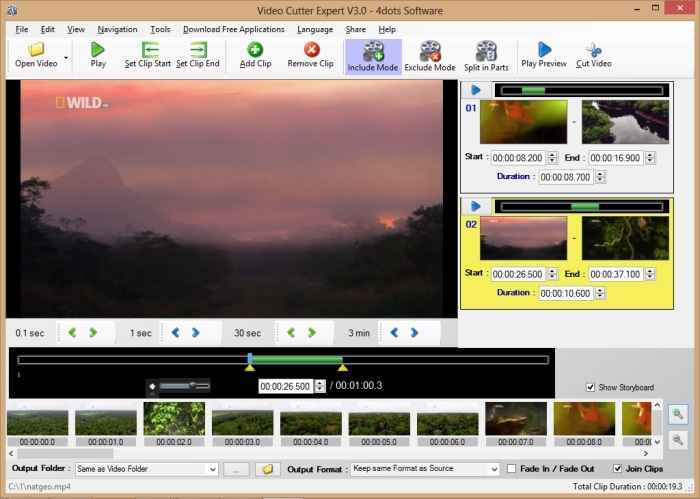Image resolution: width=700 pixels, height=499 pixels.
Task: Play clip 02 using its play arrow
Action: click(476, 206)
